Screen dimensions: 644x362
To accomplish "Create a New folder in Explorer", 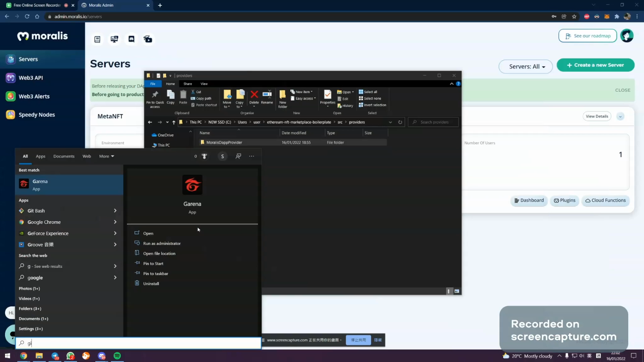I will click(283, 99).
